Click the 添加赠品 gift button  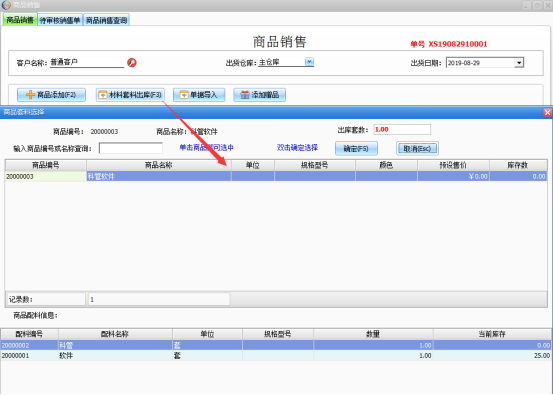260,95
